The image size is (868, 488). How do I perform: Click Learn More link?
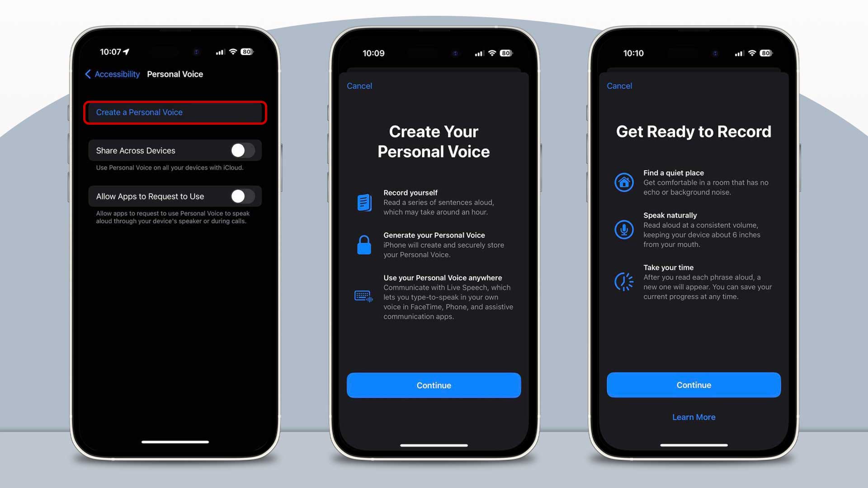(x=693, y=417)
